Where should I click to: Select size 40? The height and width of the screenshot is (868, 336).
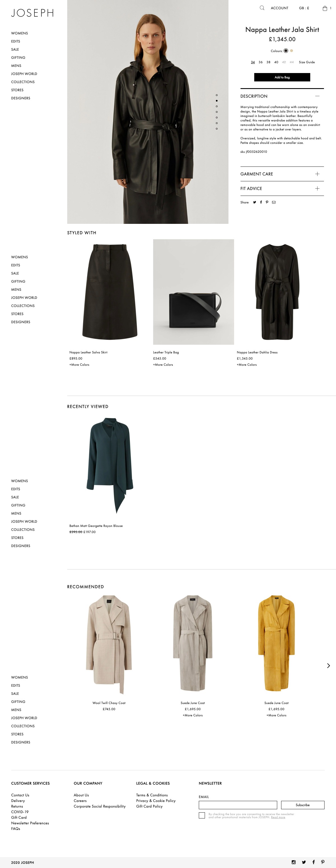pos(276,62)
